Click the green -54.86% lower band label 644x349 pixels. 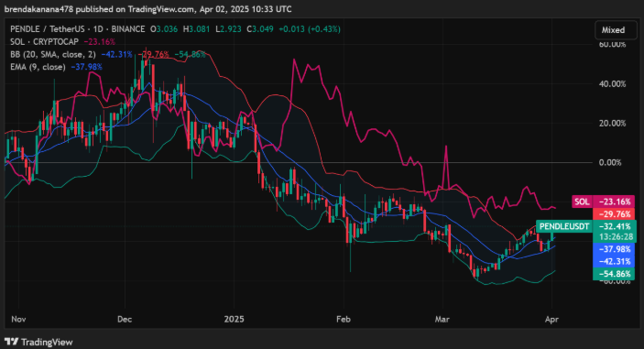tap(615, 274)
